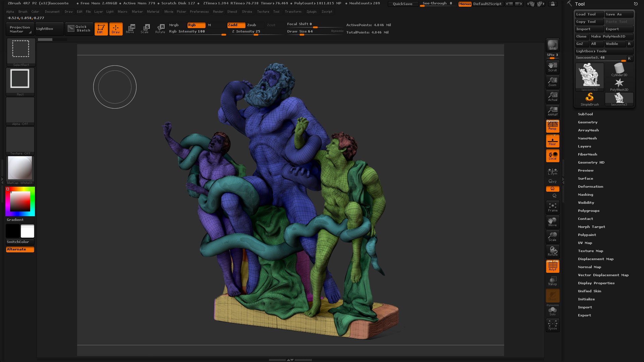
Task: Toggle PolyF wireframe display
Action: coord(552,266)
